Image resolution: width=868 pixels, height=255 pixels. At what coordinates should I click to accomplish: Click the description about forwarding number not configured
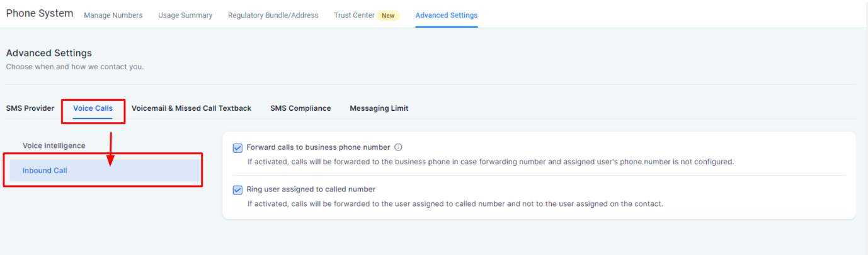[x=491, y=162]
